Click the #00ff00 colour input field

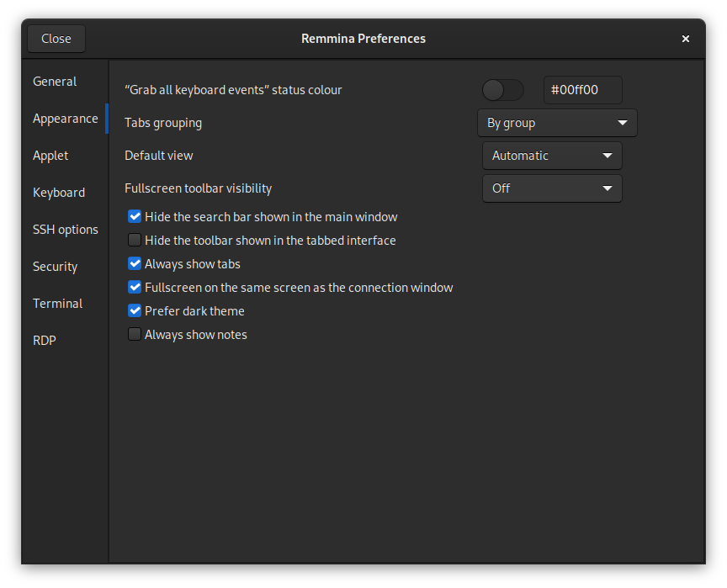tap(583, 90)
